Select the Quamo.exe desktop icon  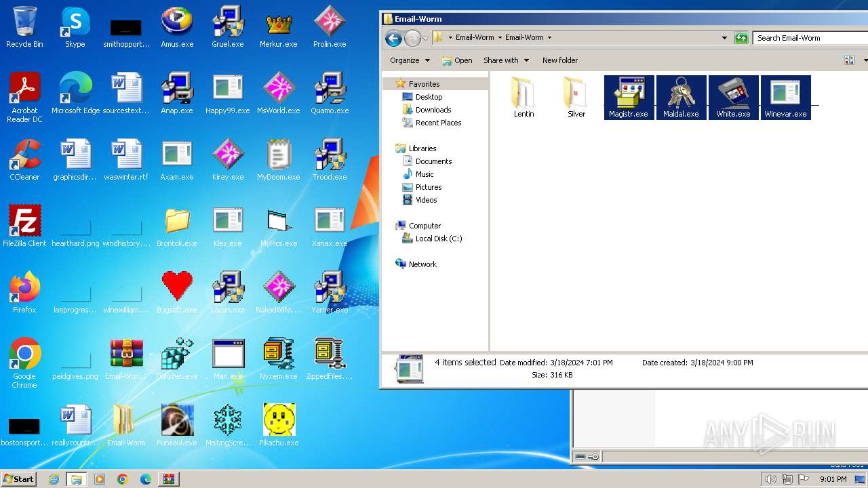[x=330, y=94]
